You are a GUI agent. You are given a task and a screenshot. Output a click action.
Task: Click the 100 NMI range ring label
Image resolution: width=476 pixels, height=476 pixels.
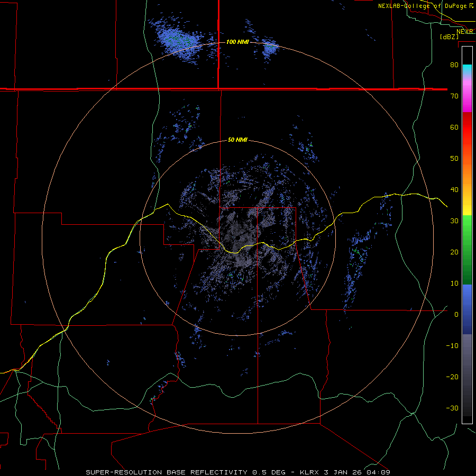[237, 42]
